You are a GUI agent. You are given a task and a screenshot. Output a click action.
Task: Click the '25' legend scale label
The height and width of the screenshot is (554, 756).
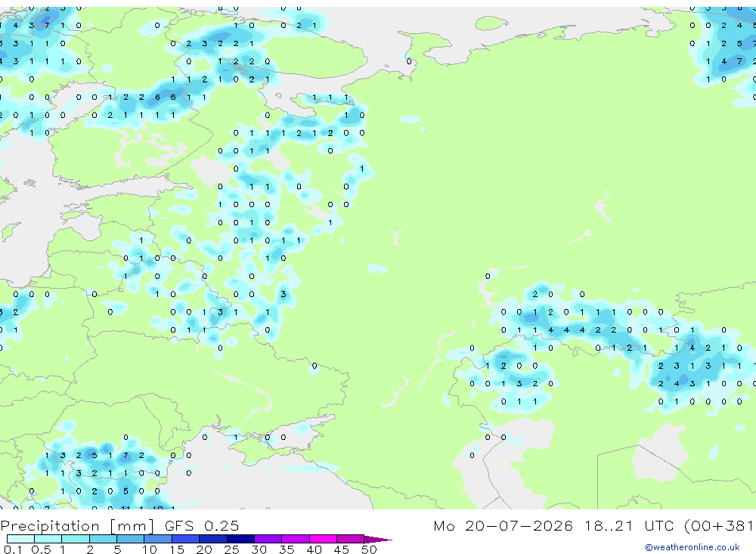pyautogui.click(x=231, y=549)
